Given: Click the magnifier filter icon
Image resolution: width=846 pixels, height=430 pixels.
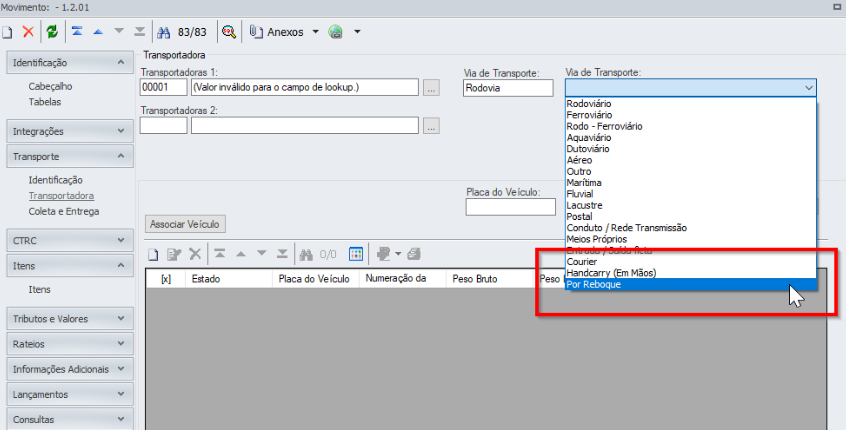Looking at the screenshot, I should (x=229, y=32).
